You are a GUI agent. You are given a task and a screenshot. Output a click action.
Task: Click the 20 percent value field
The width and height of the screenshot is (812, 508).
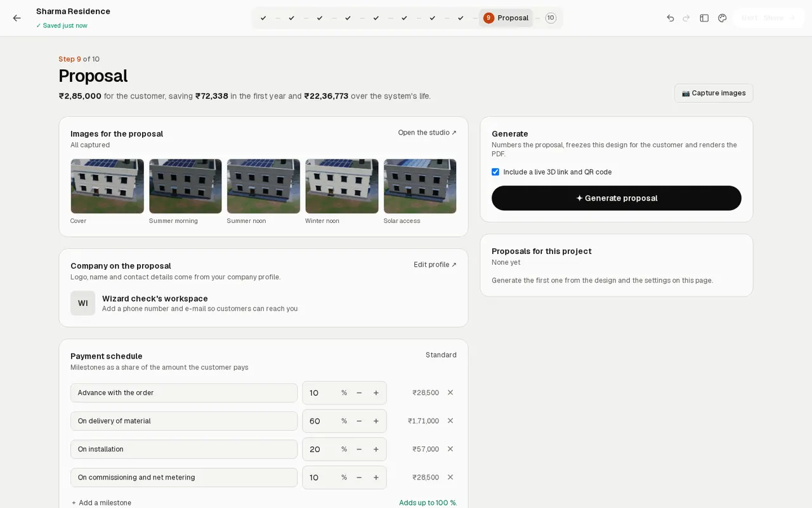(x=322, y=449)
